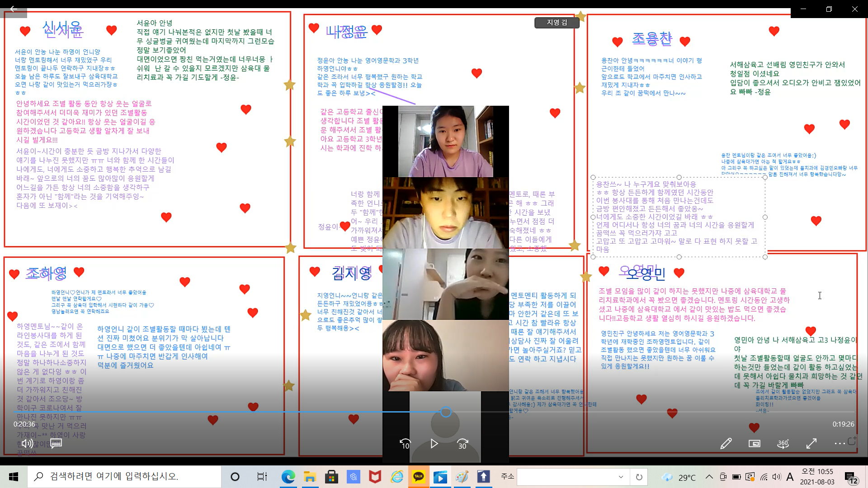Click the taskbar address input field
The image size is (868, 488).
[x=567, y=477]
